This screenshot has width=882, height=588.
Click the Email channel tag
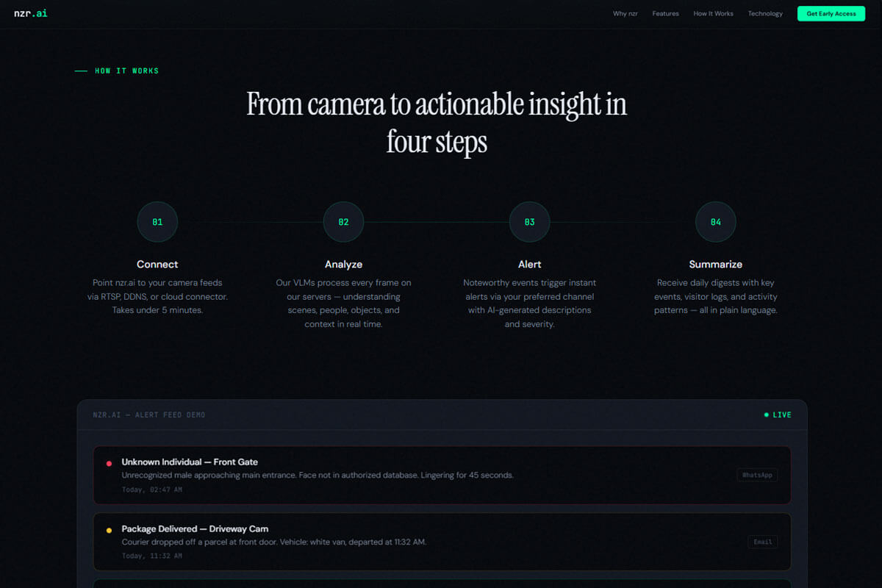coord(763,542)
